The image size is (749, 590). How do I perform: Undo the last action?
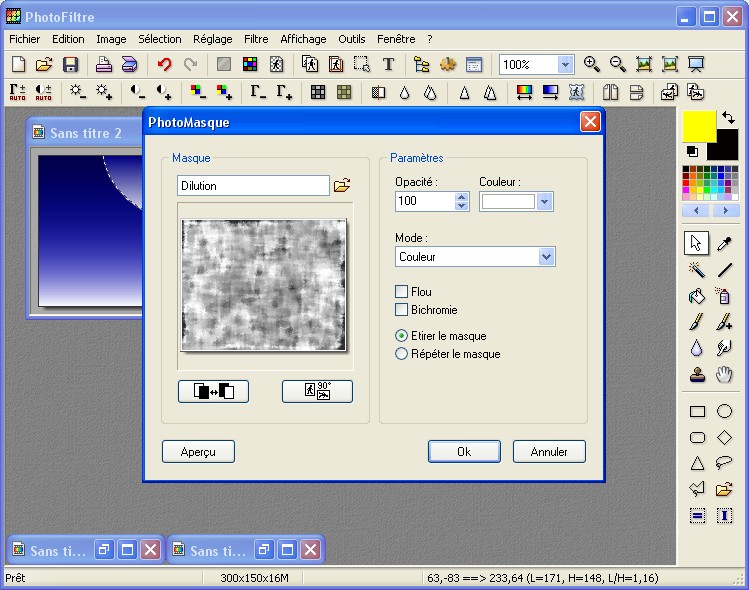coord(165,64)
